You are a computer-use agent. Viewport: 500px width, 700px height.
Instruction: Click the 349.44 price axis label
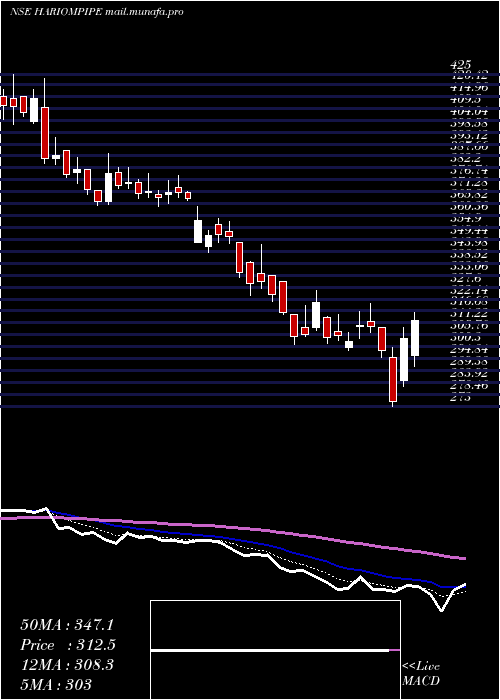tap(469, 231)
